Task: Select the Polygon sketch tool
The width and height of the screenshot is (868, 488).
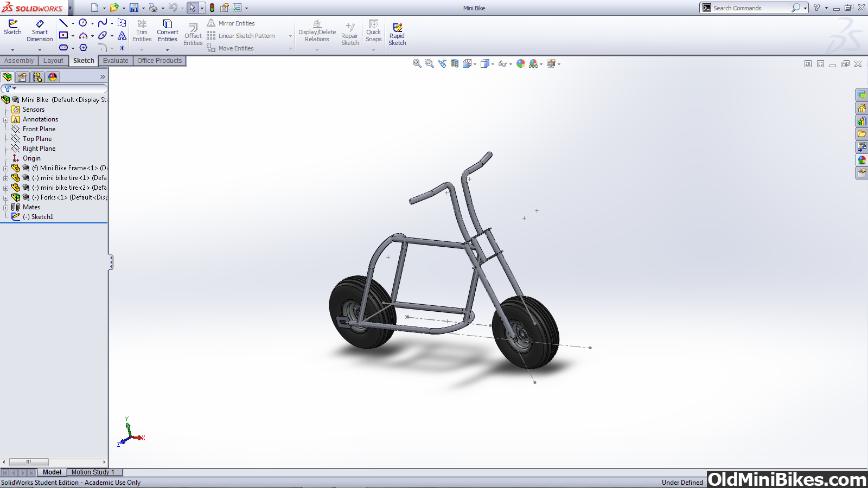Action: 83,48
